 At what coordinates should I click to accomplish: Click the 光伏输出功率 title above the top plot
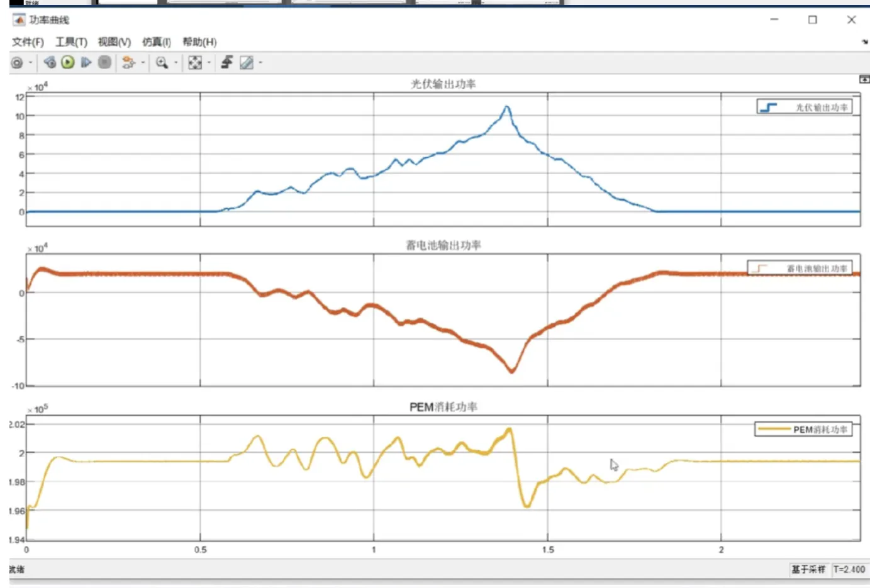coord(443,84)
